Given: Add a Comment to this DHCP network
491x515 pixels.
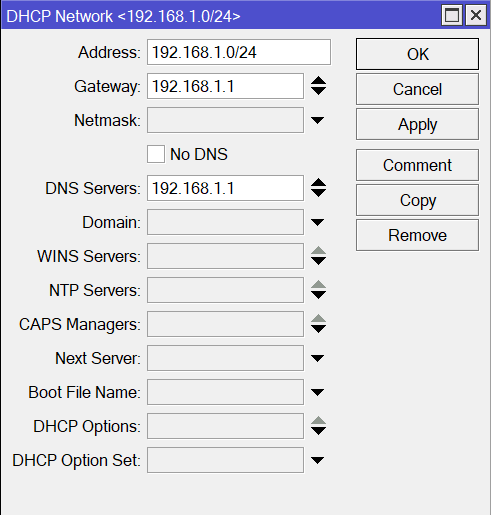Looking at the screenshot, I should click(417, 165).
